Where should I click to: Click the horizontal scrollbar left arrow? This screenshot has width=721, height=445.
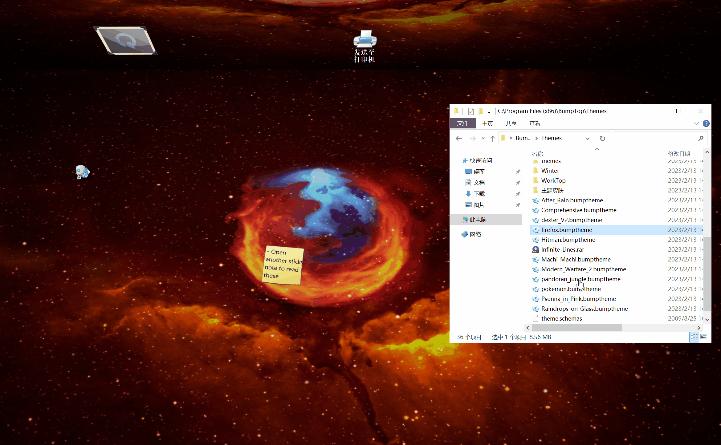[x=528, y=328]
